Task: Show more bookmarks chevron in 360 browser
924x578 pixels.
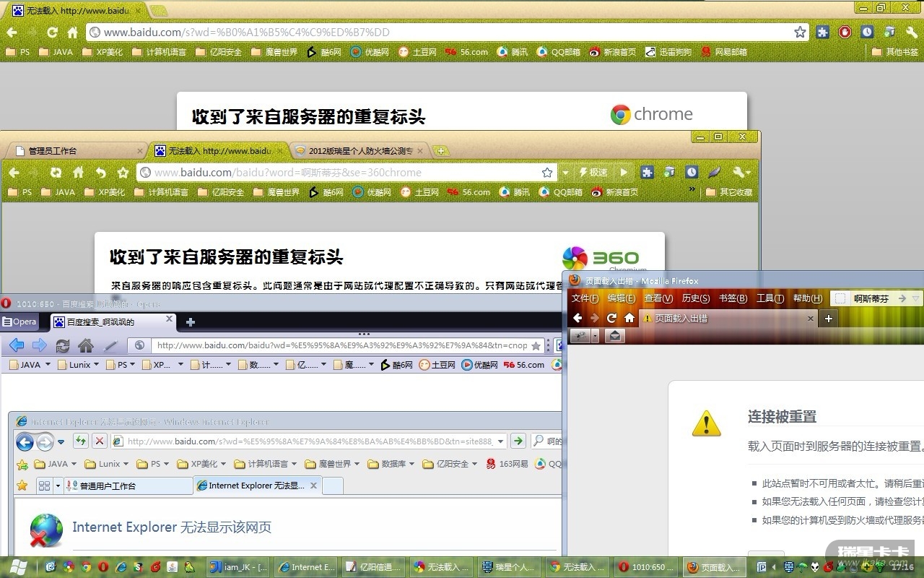Action: [x=693, y=190]
